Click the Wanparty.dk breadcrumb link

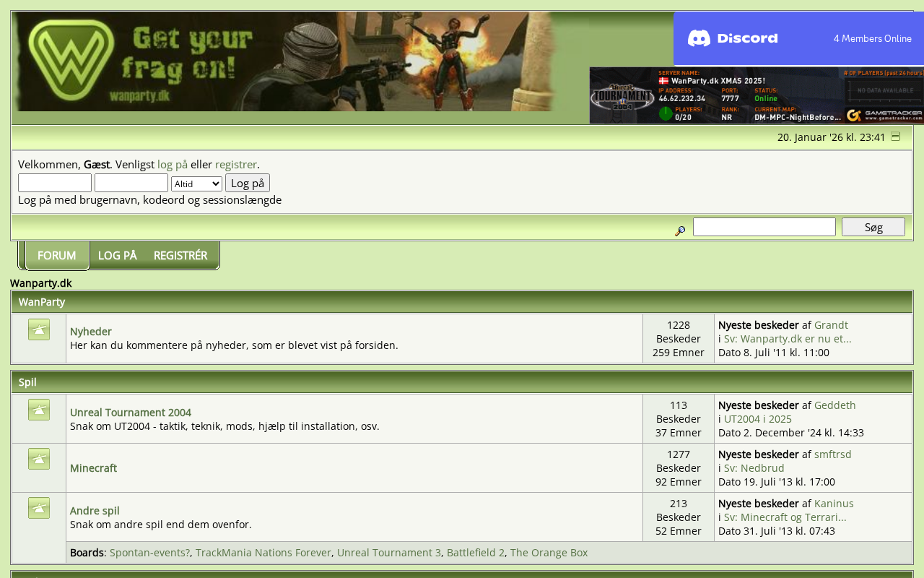(x=41, y=283)
